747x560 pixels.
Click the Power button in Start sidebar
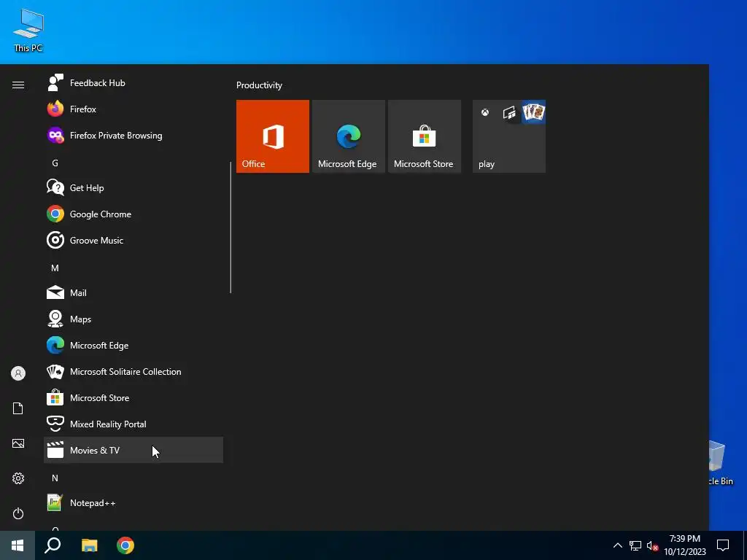tap(18, 513)
